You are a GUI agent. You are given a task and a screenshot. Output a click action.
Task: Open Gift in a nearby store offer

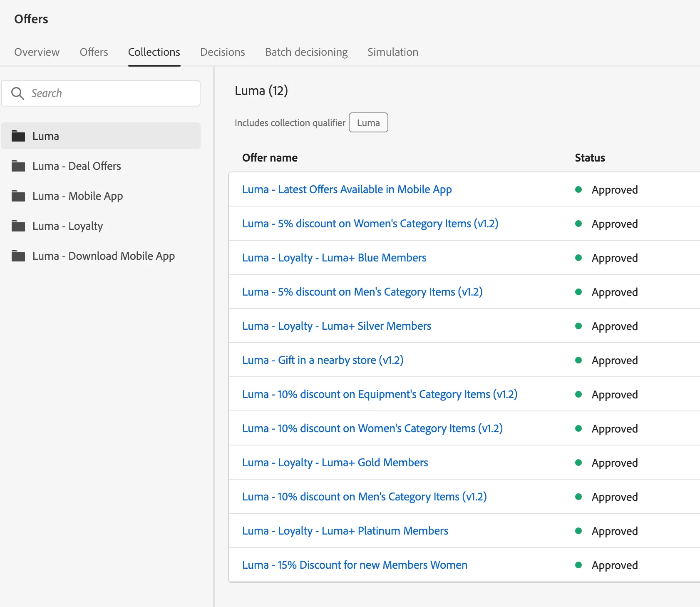[323, 360]
